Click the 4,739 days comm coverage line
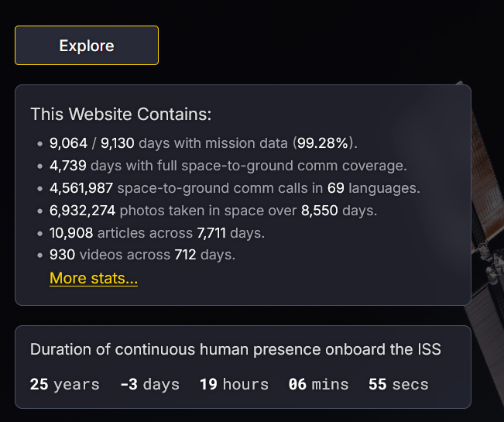 point(228,166)
